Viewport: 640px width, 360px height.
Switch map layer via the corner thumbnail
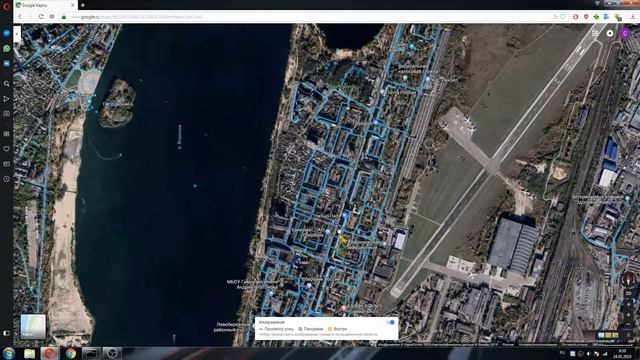pyautogui.click(x=33, y=326)
